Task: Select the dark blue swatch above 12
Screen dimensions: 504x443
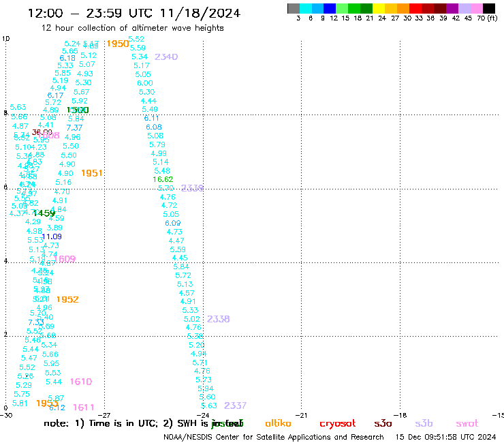Action: [x=330, y=8]
